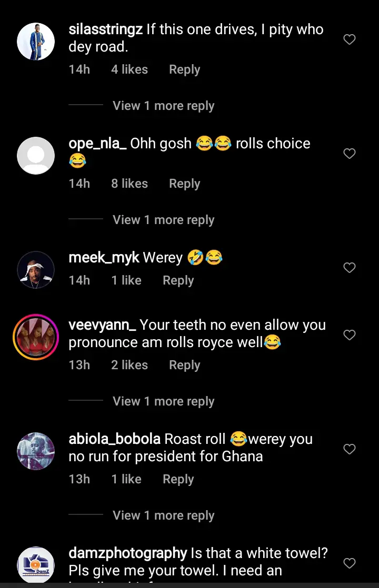Heart the veevyann_ rolls royce comment
379x588 pixels.
pyautogui.click(x=350, y=335)
